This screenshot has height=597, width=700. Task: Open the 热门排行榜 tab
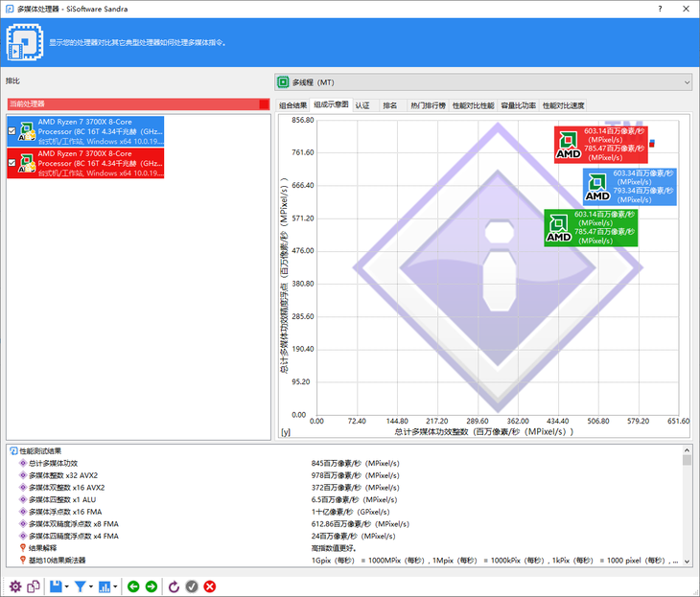(428, 105)
